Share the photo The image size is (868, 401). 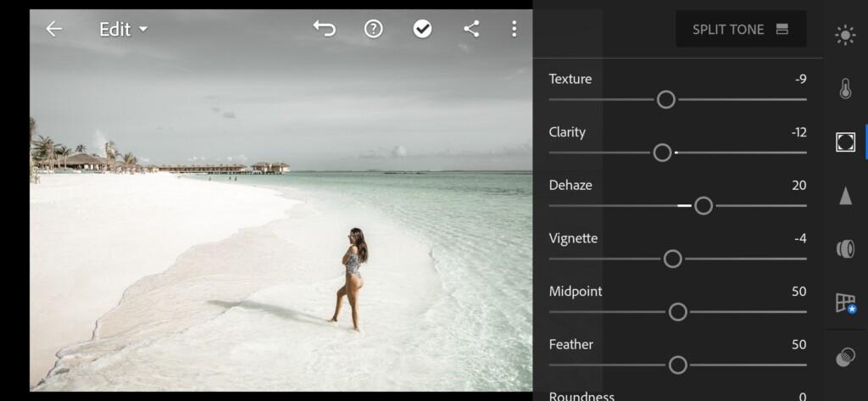[x=471, y=29]
